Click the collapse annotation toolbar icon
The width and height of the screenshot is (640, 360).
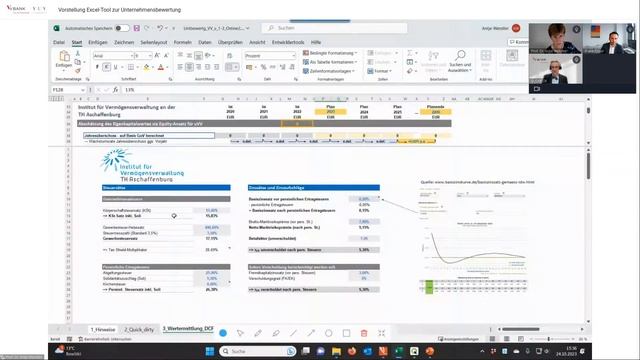coord(382,333)
